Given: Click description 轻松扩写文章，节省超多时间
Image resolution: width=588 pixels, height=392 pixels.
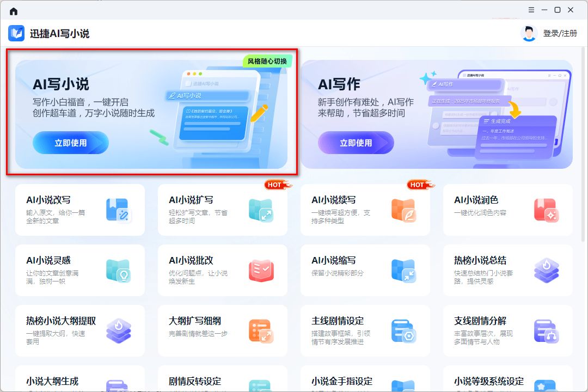Looking at the screenshot, I should click(x=198, y=217).
